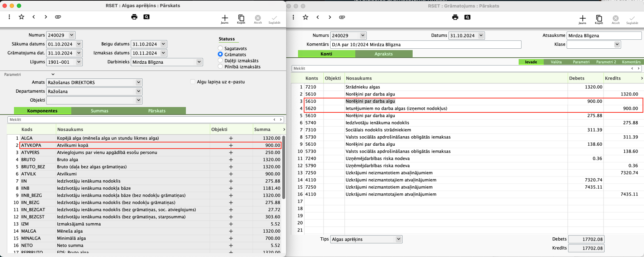Sort by Summa column header in Komponentes
This screenshot has height=257, width=644.
[262, 129]
